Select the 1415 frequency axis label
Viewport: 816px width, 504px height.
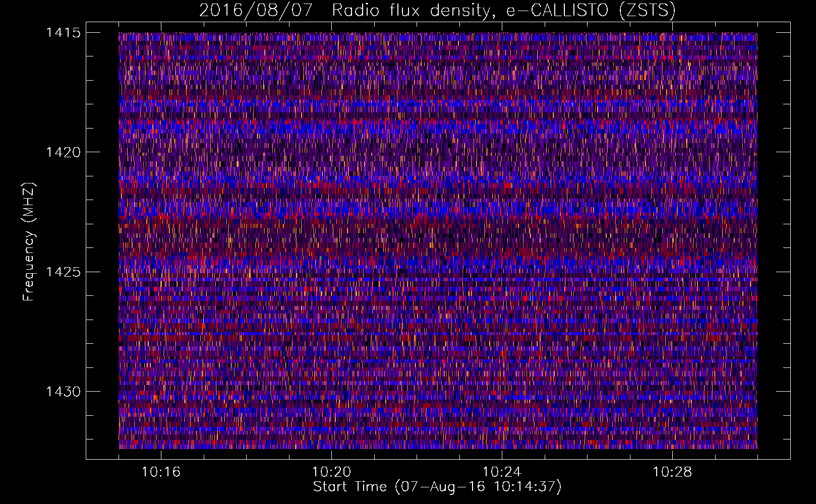63,33
